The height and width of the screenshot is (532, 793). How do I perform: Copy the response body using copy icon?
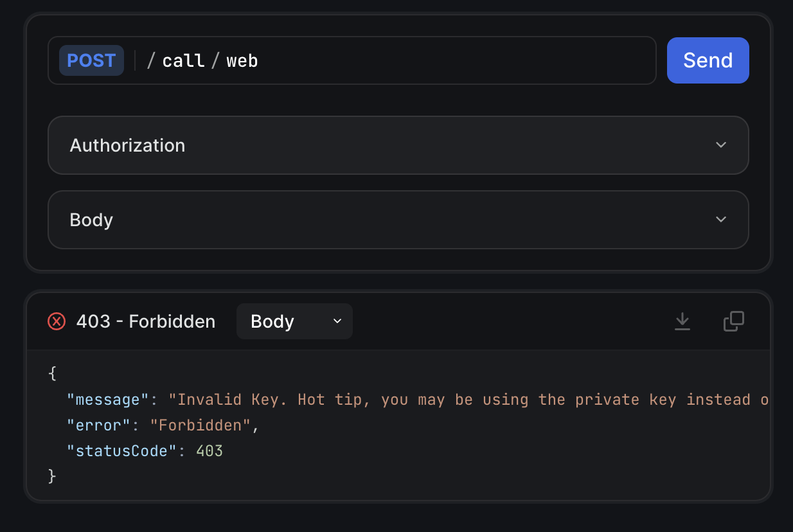click(x=733, y=321)
